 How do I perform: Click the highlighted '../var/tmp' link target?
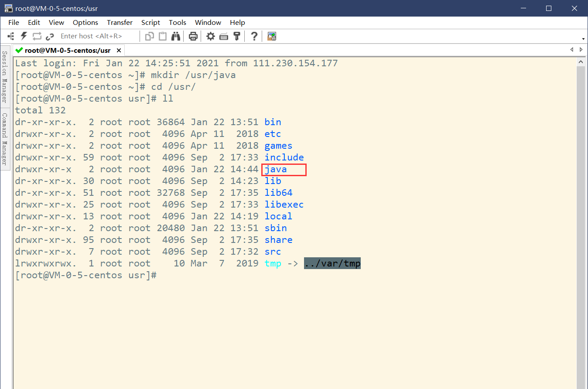332,263
